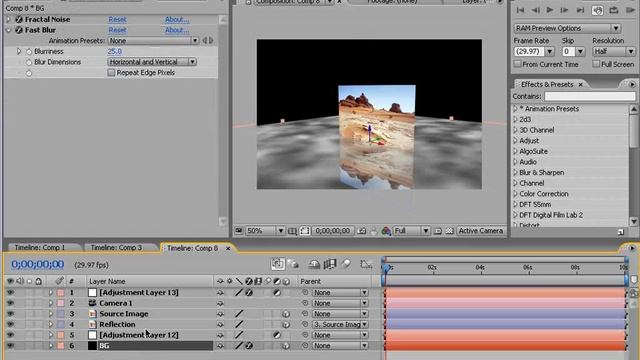Toggle Repeat Edge Pixels checkbox

[x=111, y=73]
